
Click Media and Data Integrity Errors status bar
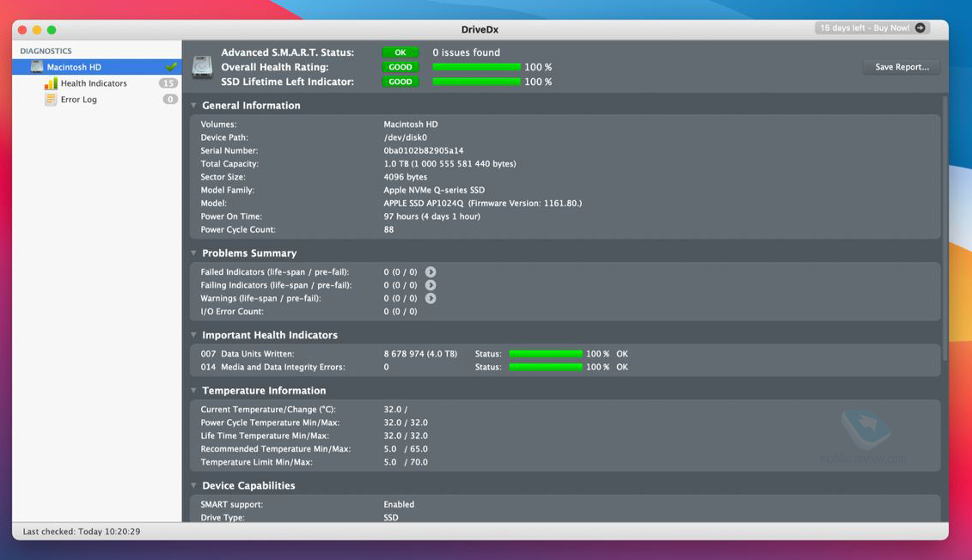pyautogui.click(x=546, y=367)
